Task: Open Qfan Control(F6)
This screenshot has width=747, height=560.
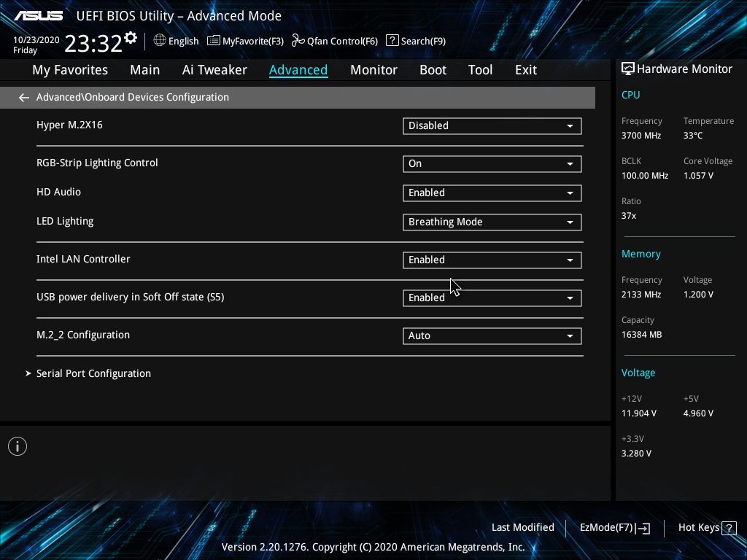Action: tap(334, 41)
